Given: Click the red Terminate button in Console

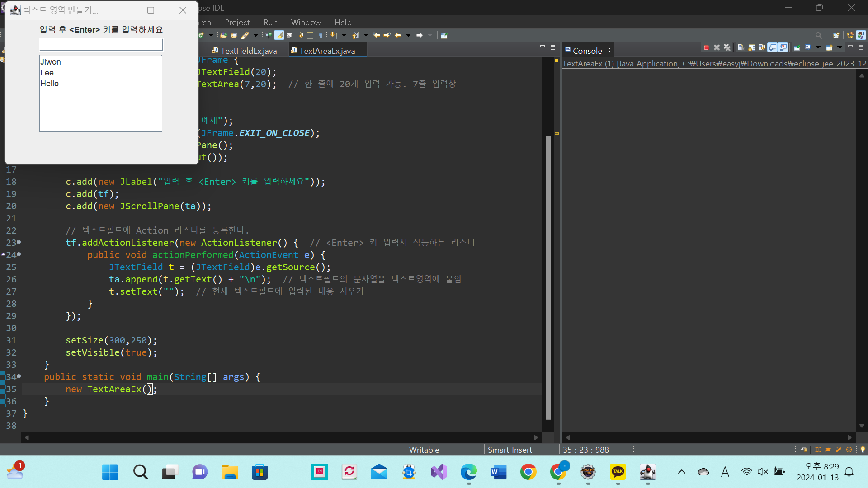Looking at the screenshot, I should tap(706, 47).
